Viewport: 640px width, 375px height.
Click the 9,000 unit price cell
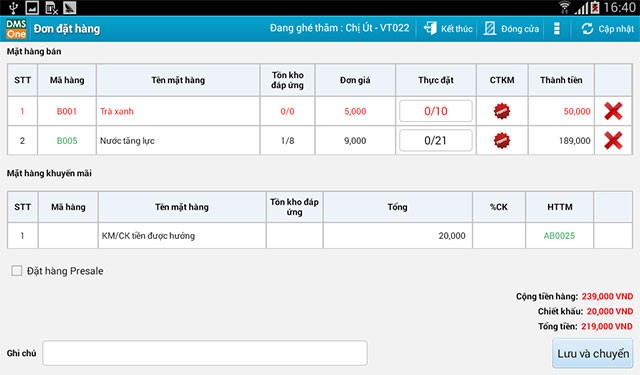(355, 141)
